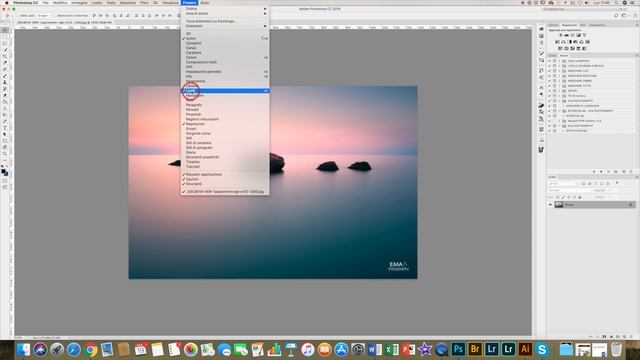Choose Campioni from the Finestra menu
This screenshot has height=360, width=640.
(x=224, y=43)
